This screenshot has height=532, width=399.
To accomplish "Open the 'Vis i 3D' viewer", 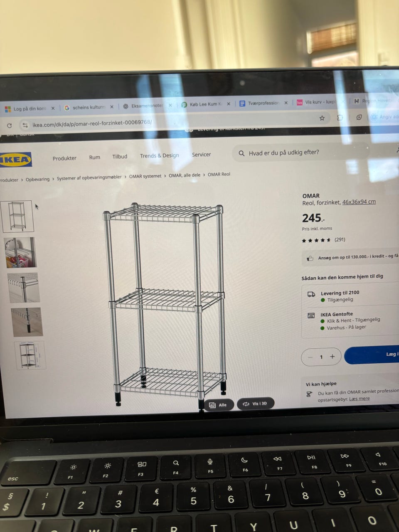I will (x=255, y=404).
